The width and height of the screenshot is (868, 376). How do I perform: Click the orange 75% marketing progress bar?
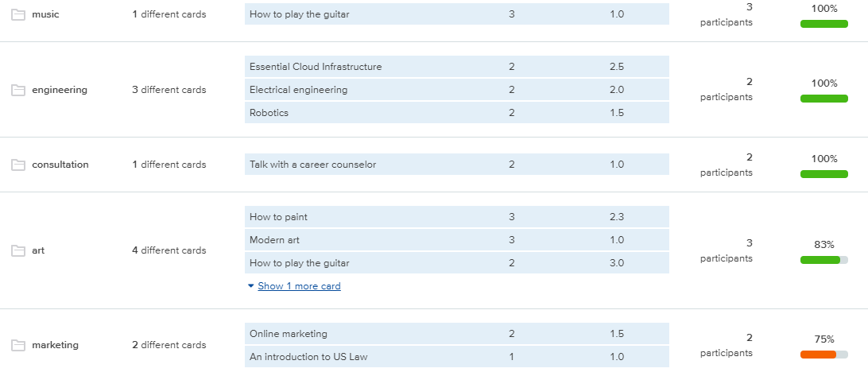(x=823, y=355)
